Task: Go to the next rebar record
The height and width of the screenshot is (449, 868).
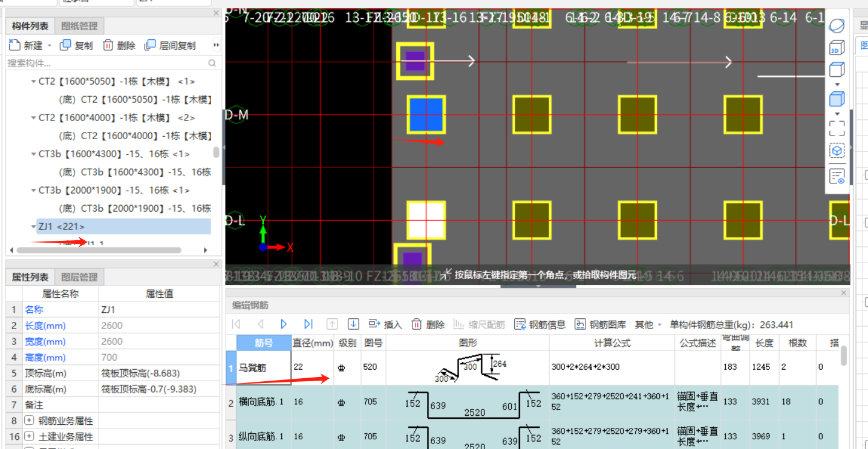Action: (x=284, y=324)
